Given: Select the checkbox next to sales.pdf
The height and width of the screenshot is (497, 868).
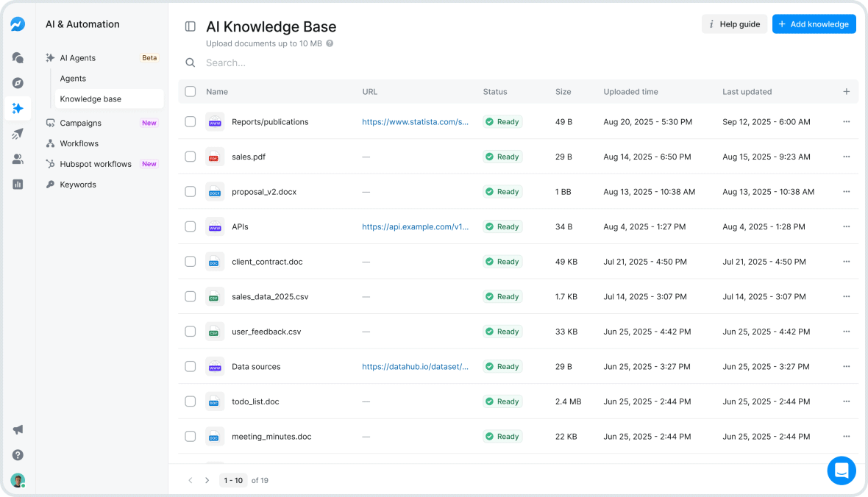Looking at the screenshot, I should pos(190,157).
